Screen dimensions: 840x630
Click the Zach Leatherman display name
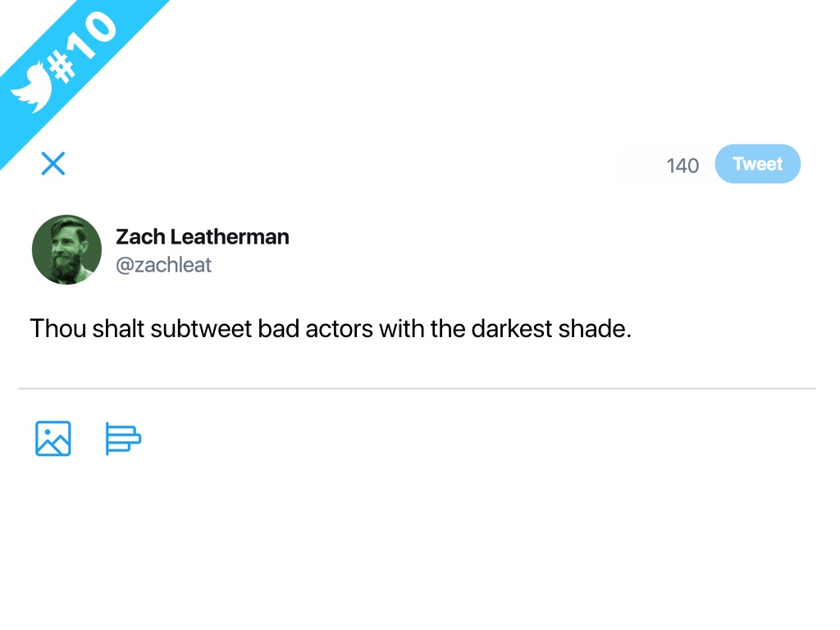coord(202,237)
